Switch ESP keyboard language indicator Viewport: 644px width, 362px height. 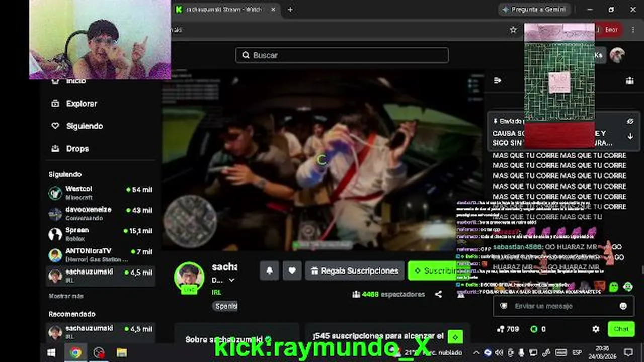tap(577, 353)
